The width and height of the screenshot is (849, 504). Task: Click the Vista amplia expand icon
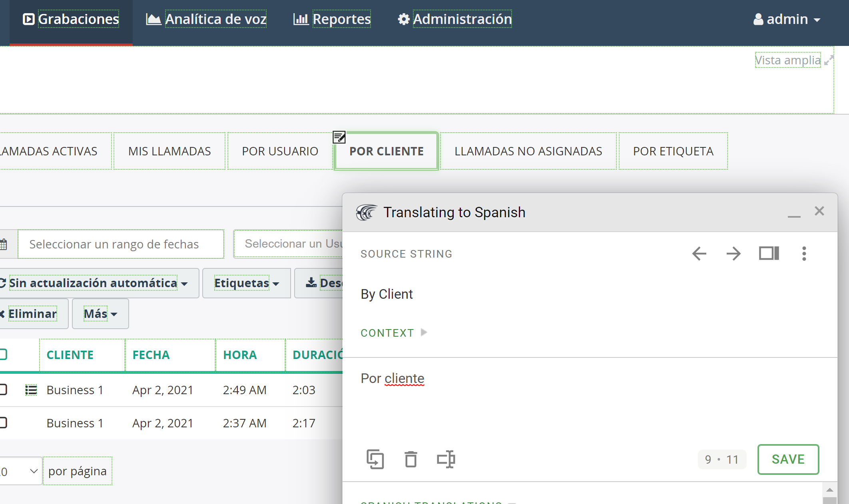click(x=829, y=60)
